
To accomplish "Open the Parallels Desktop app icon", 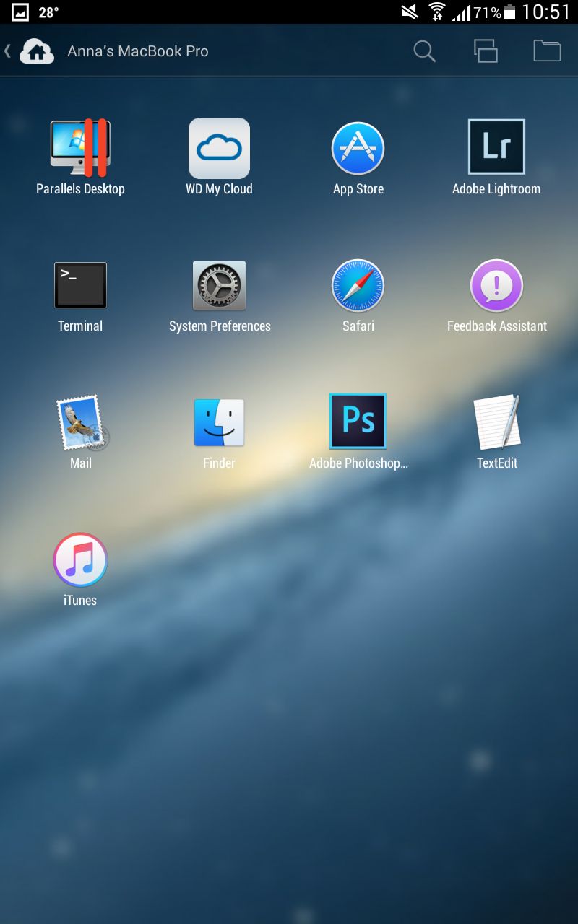I will (x=80, y=148).
